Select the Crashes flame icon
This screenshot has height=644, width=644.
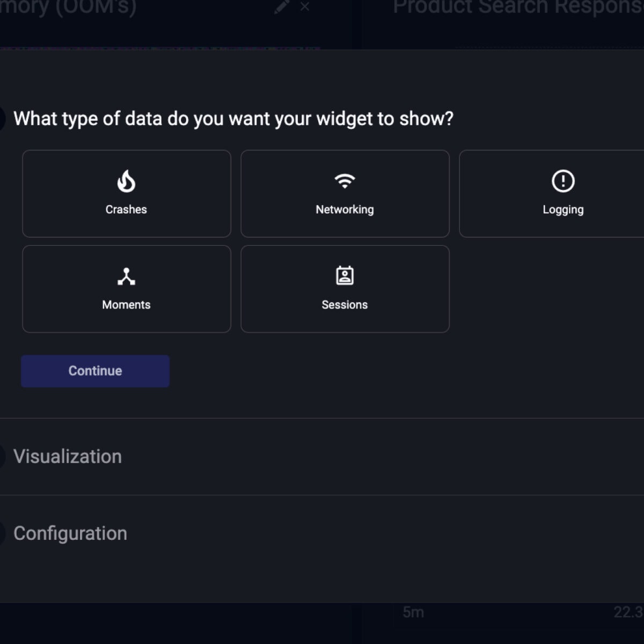click(126, 181)
